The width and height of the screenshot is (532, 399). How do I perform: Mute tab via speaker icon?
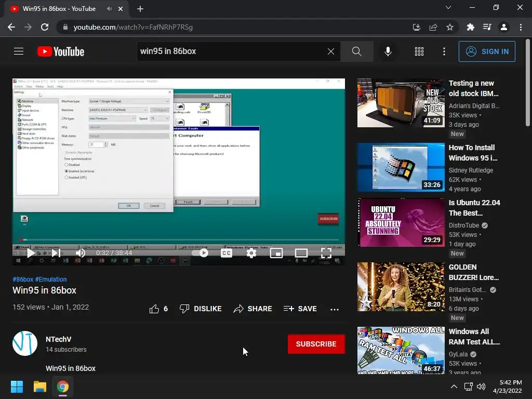[109, 9]
